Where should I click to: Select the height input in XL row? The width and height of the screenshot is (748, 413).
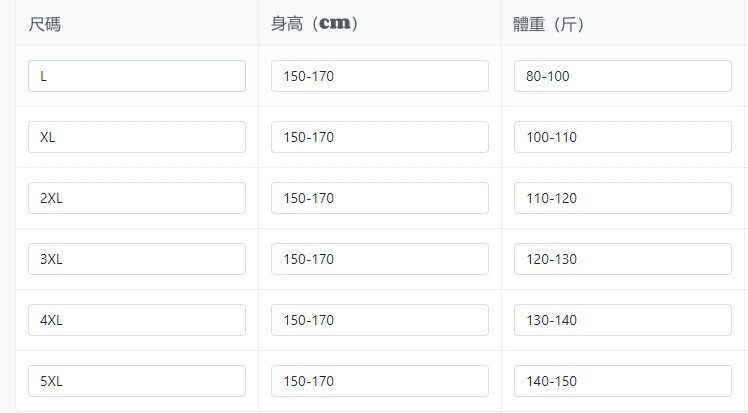pos(379,137)
